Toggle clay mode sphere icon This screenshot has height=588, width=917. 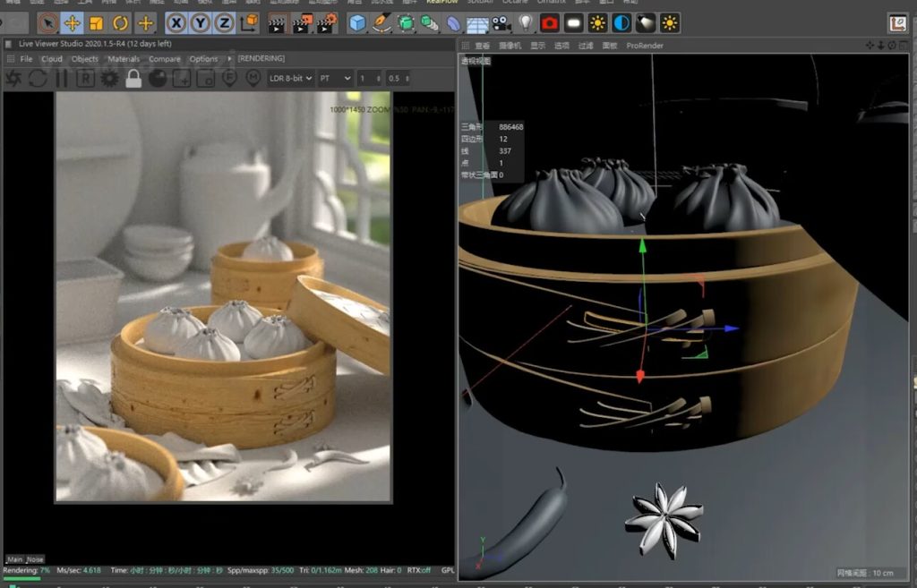(158, 78)
